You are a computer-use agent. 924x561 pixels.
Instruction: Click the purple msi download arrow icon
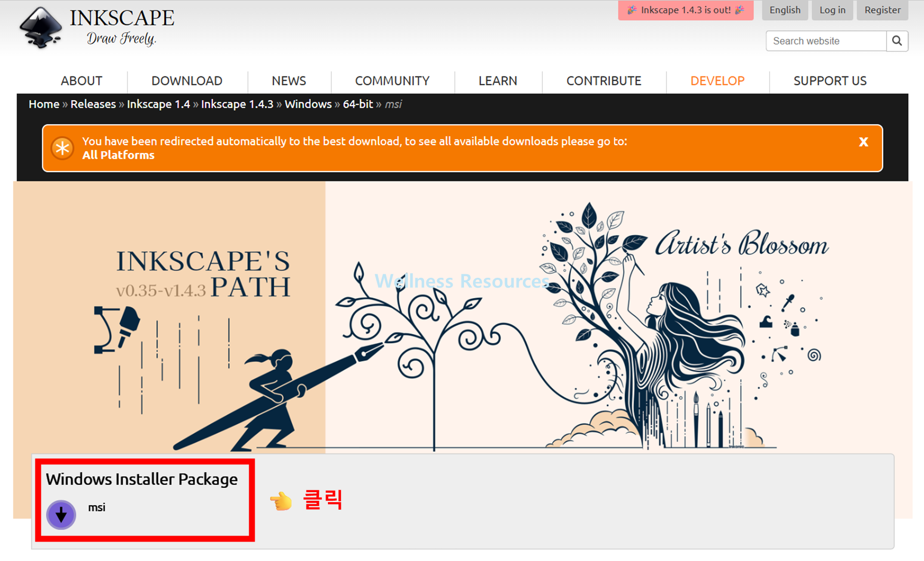(61, 515)
